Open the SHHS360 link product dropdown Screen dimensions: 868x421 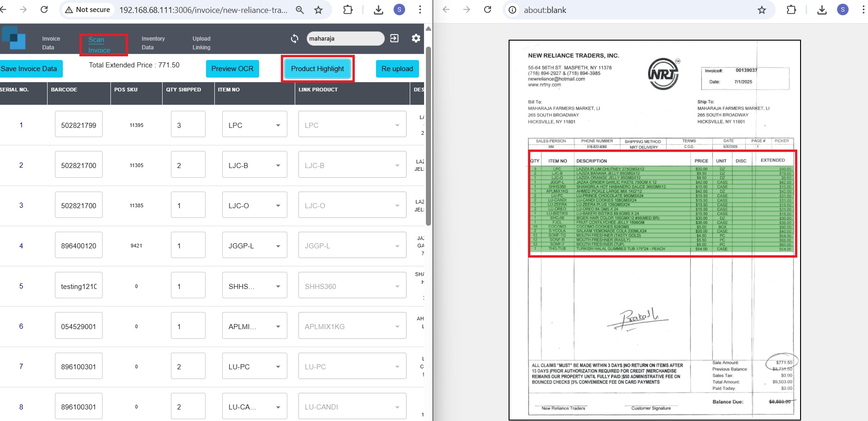pos(352,285)
